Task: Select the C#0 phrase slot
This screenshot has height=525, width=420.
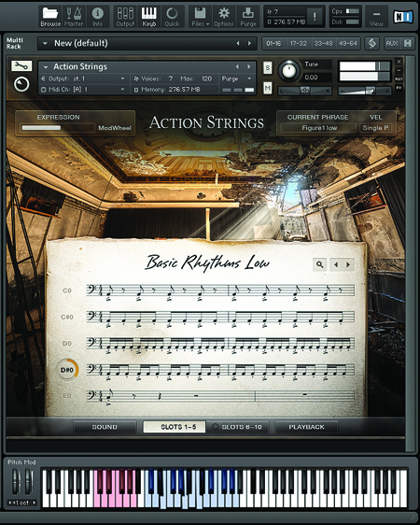Action: coord(67,317)
